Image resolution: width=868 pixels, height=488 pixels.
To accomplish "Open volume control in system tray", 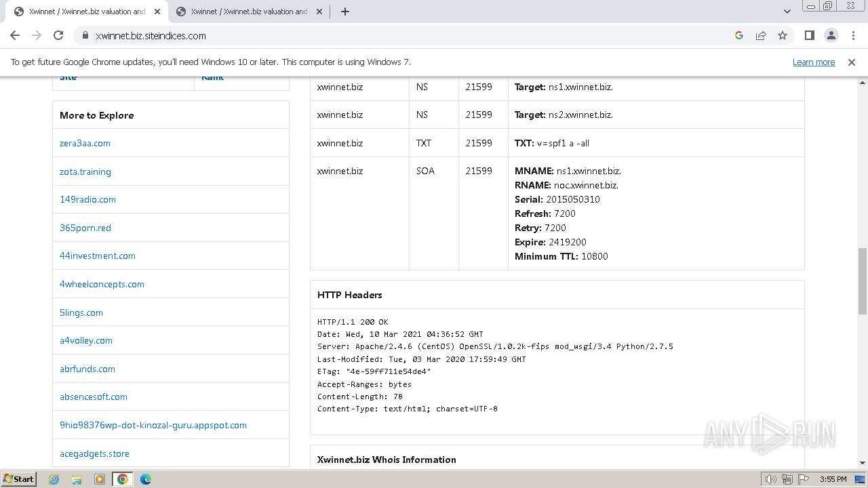I will point(771,479).
